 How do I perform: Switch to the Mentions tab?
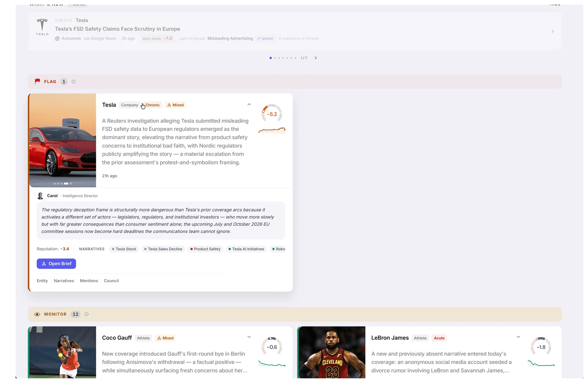click(89, 281)
